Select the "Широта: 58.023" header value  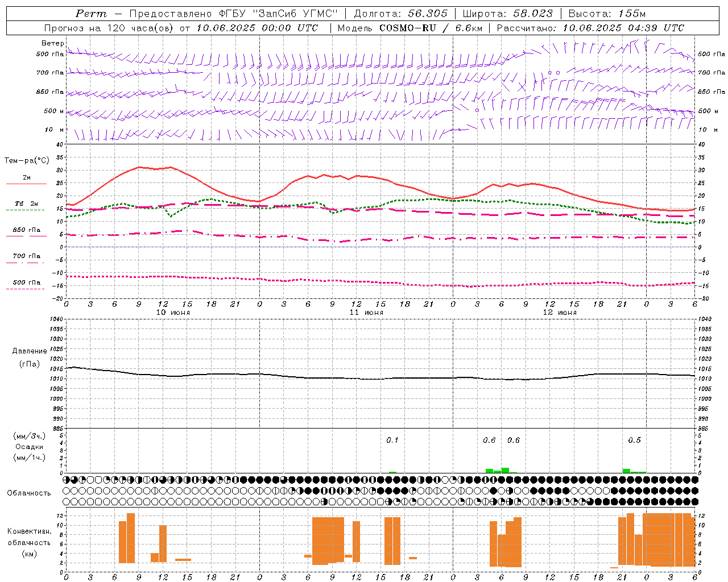tap(507, 14)
